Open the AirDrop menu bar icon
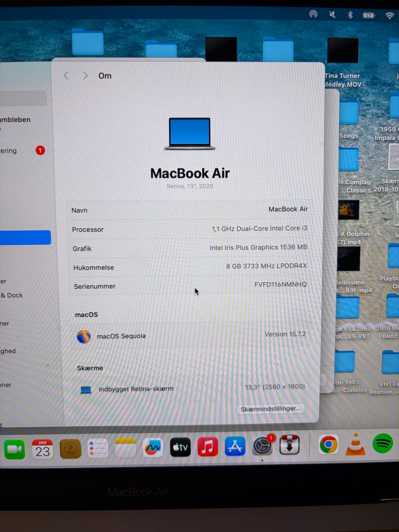This screenshot has height=532, width=399. [x=313, y=14]
